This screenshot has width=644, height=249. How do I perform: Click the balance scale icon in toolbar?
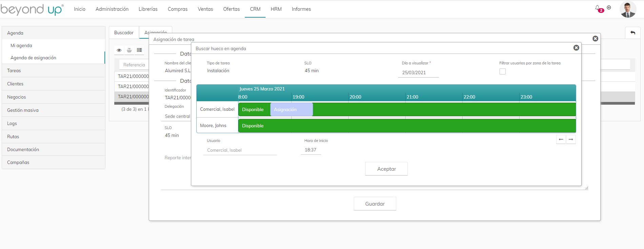coord(129,50)
